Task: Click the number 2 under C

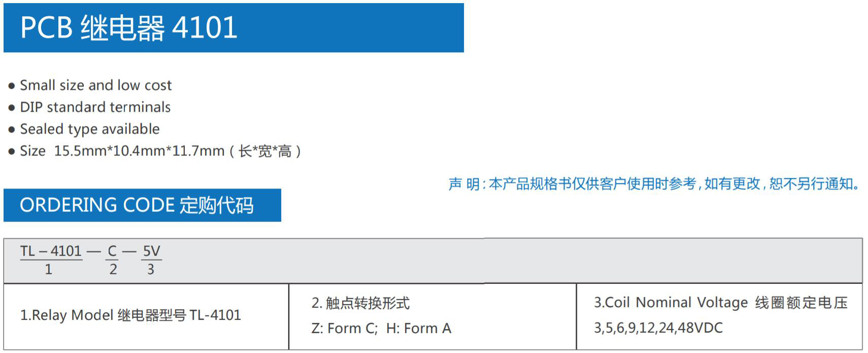Action: tap(113, 269)
